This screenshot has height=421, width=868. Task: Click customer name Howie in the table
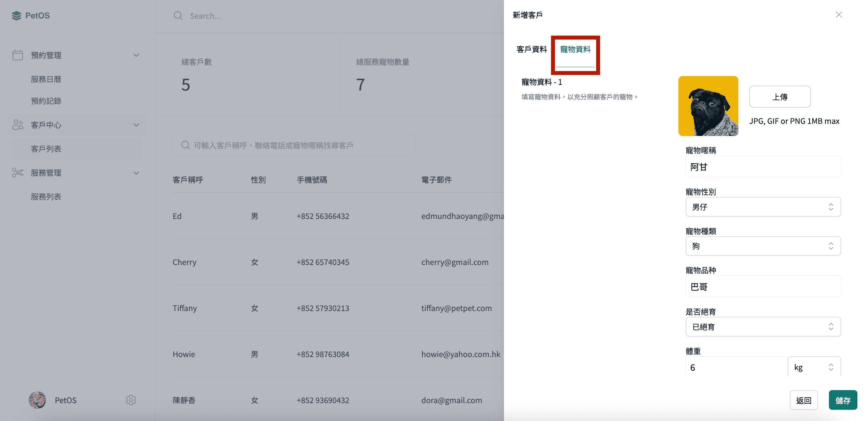(184, 354)
